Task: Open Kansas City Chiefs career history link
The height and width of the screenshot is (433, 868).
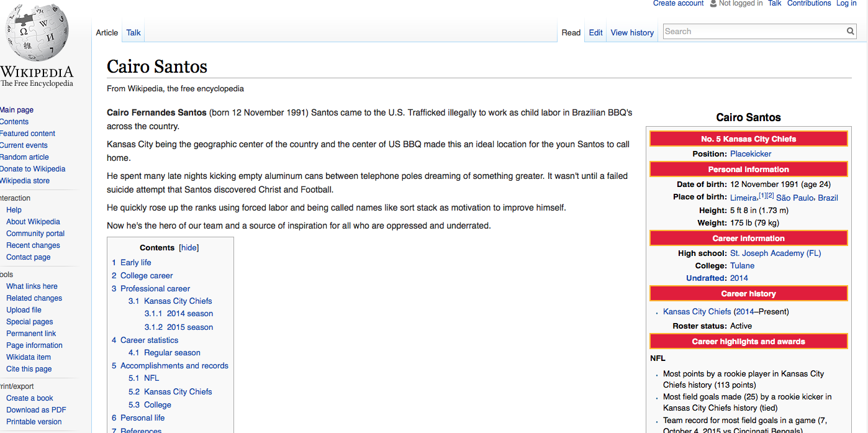Action: coord(697,312)
